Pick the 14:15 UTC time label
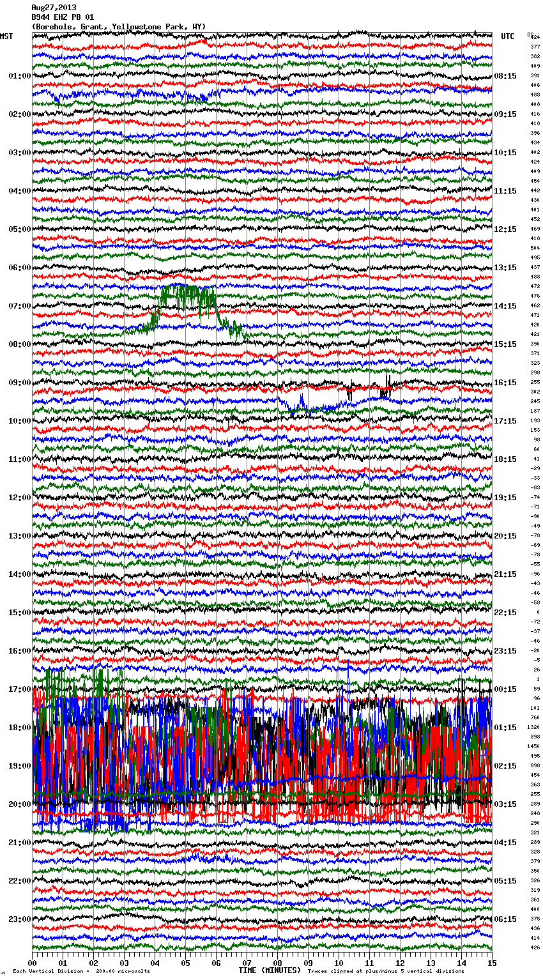Screen dimensions: 543x980 (505, 306)
